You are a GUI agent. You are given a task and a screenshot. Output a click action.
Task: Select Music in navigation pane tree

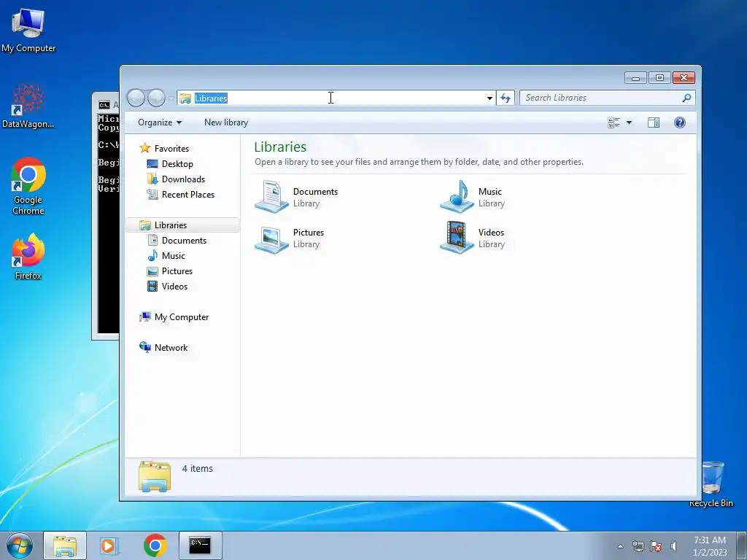point(166,256)
